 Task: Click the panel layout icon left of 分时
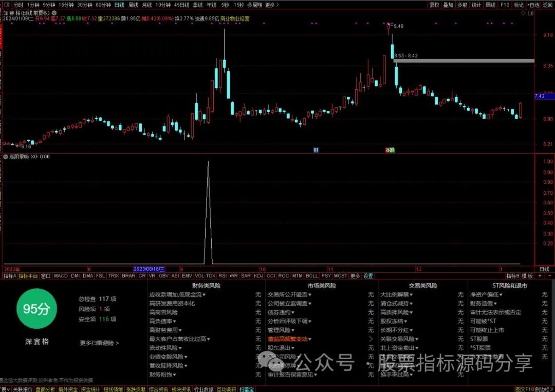pos(6,5)
